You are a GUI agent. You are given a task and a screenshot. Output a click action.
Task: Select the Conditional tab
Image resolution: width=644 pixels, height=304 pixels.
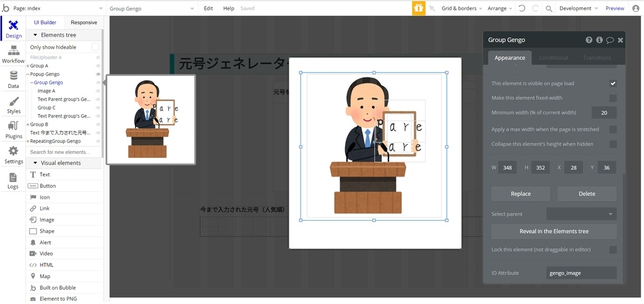(x=553, y=57)
